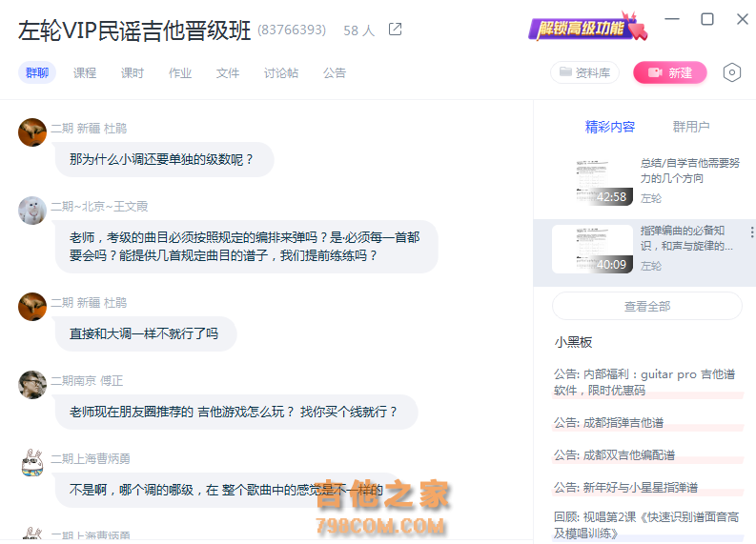Click avatar of 二期南京 傅正
Image resolution: width=756 pixels, height=544 pixels.
(32, 385)
